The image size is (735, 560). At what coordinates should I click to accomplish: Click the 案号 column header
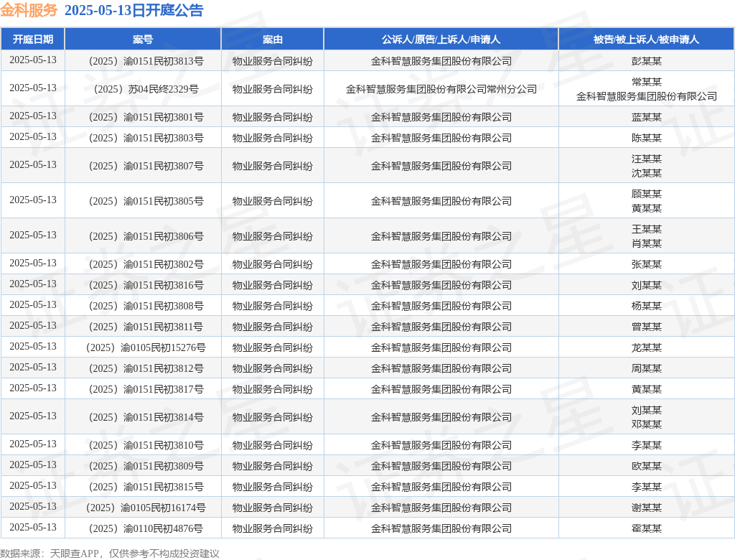(143, 39)
